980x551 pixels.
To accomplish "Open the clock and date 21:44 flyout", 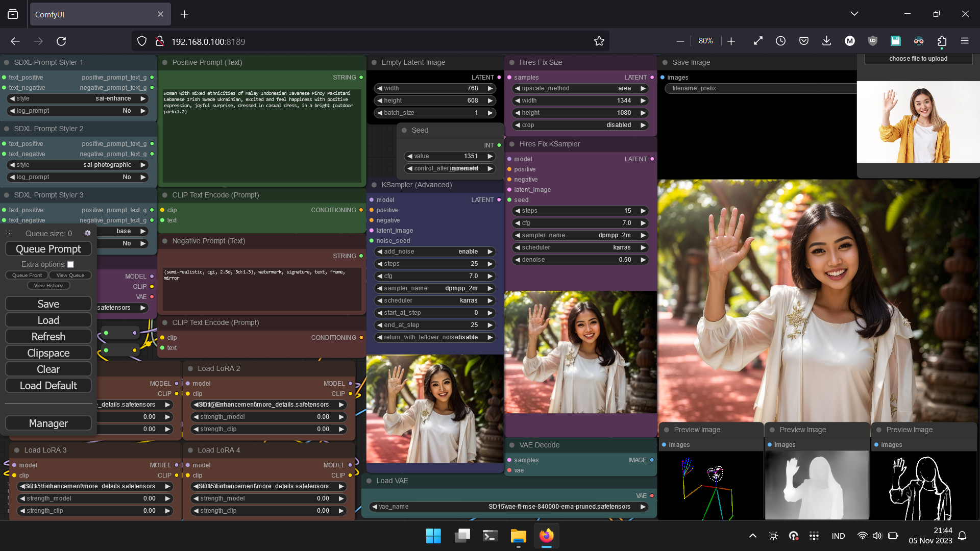I will [930, 536].
